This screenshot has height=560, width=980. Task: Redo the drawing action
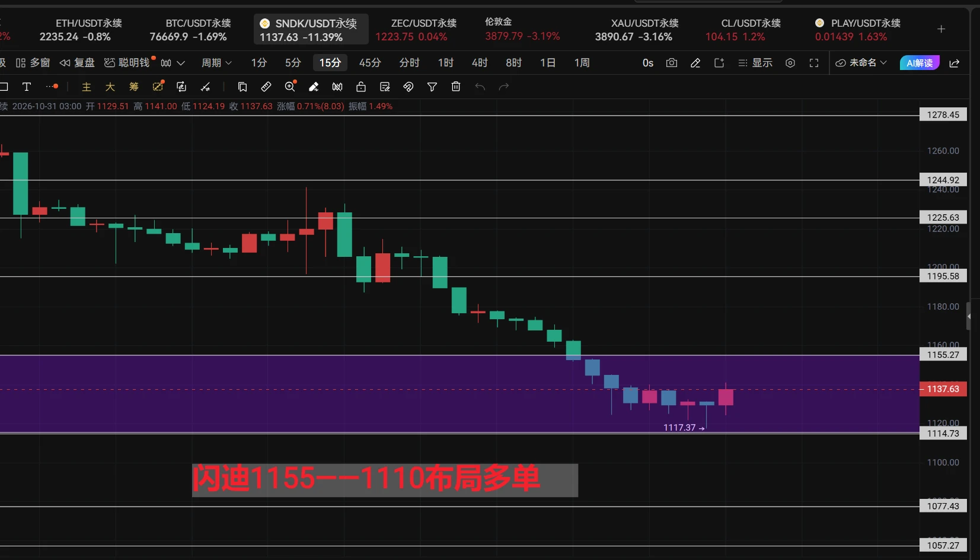(504, 87)
